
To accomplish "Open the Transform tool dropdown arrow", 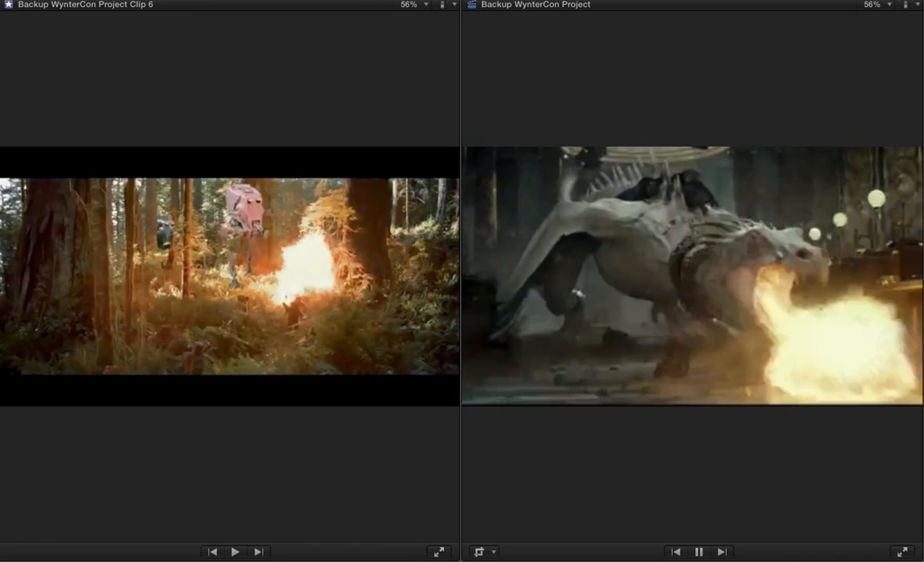I will [494, 552].
